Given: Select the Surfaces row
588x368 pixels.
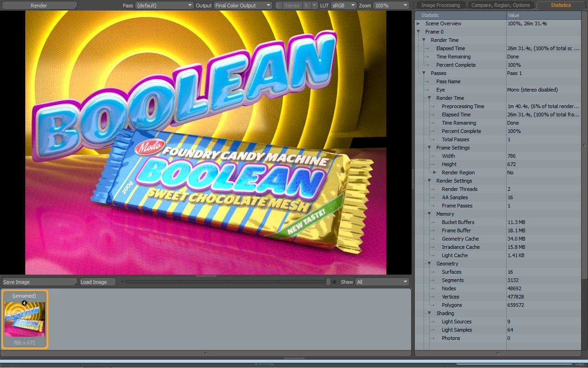Looking at the screenshot, I should pos(498,272).
